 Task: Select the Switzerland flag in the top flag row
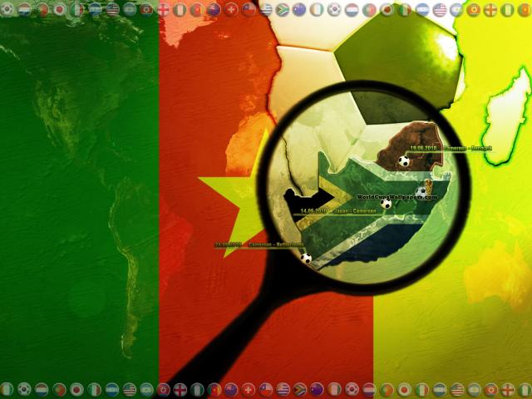coord(231,9)
